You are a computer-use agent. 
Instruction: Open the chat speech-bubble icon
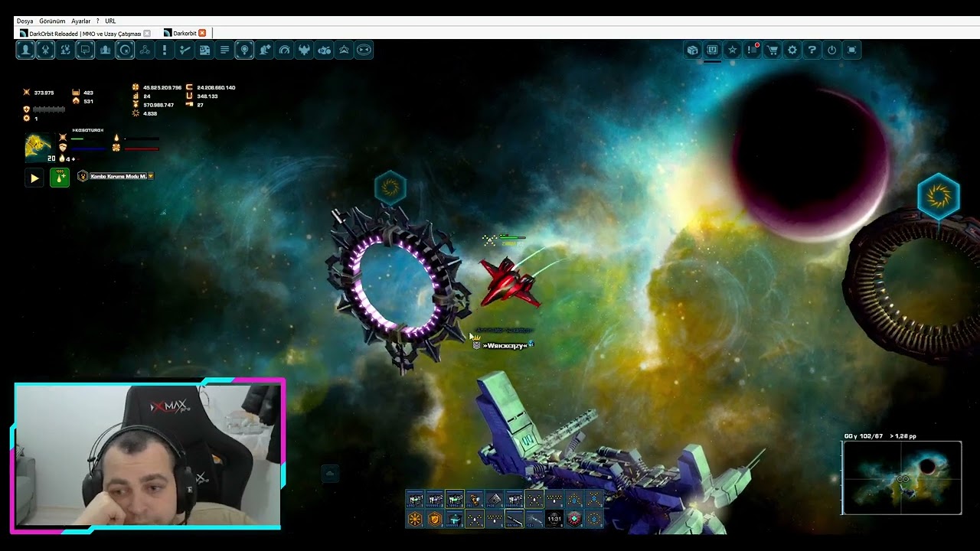85,50
